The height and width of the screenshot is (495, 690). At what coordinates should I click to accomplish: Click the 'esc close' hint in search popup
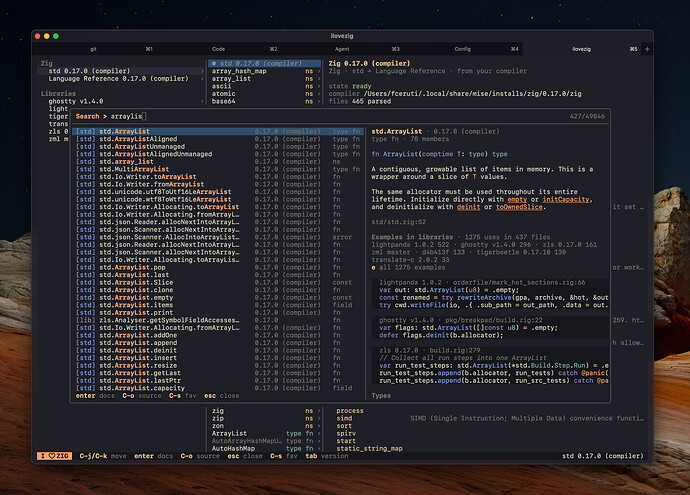coord(221,396)
